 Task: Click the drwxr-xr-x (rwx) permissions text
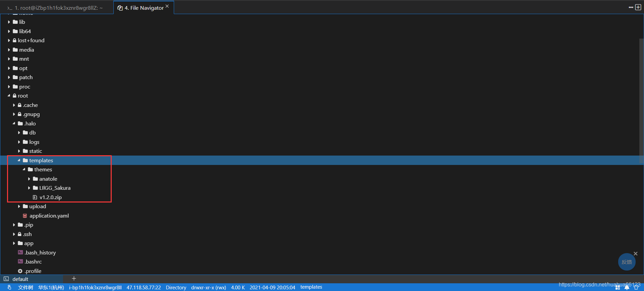coord(209,287)
